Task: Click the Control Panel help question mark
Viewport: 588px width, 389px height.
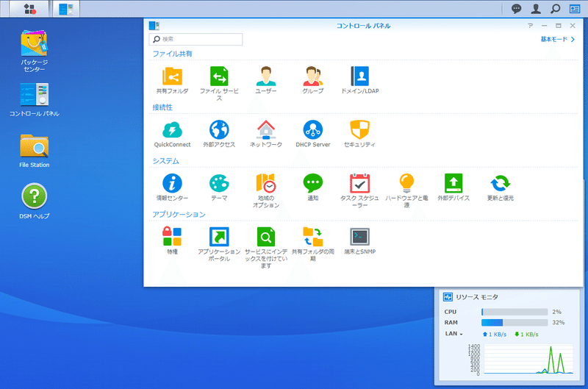Action: coord(530,26)
